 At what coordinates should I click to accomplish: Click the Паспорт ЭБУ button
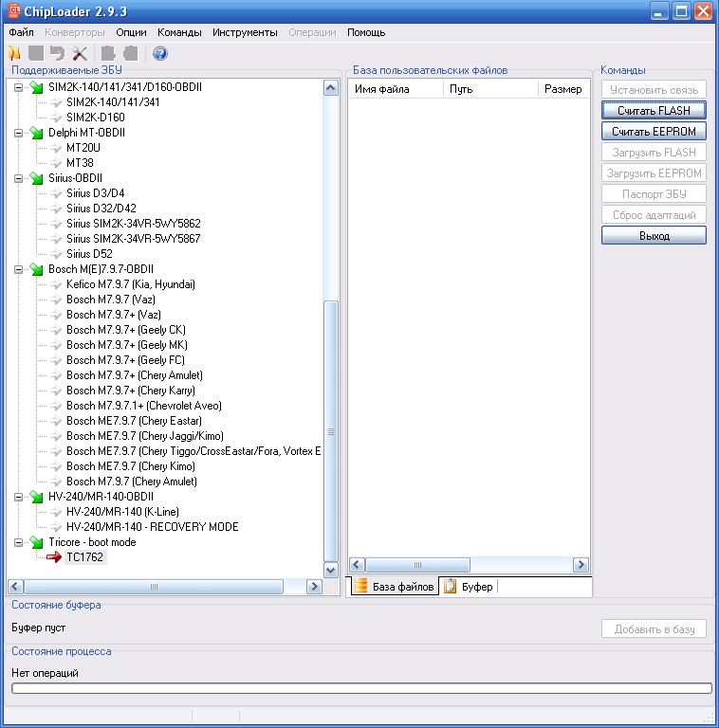654,194
